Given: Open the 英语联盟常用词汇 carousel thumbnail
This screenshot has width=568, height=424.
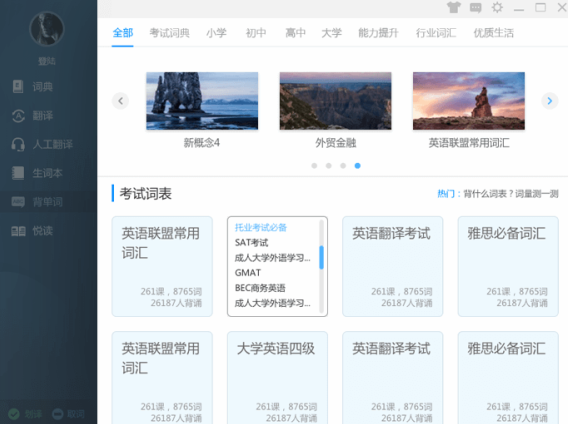Looking at the screenshot, I should coord(469,101).
